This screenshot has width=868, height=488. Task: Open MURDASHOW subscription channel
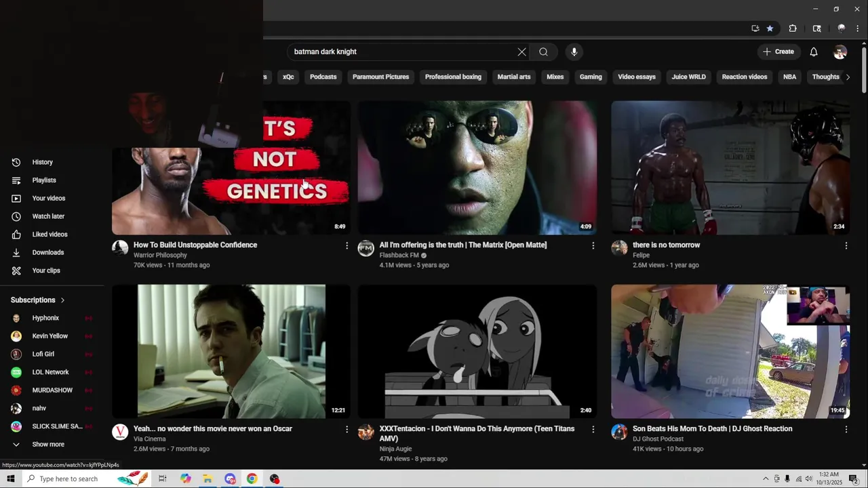[52, 390]
